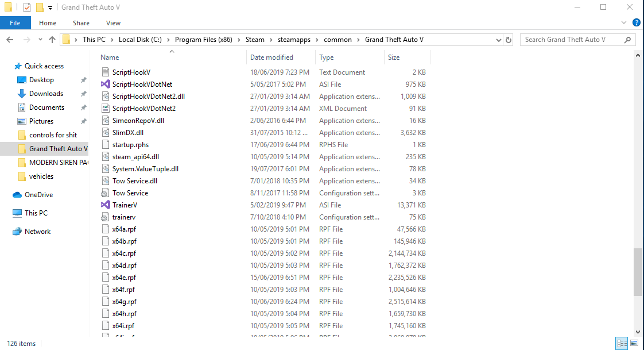Click the steam_api64.dll file icon

click(x=106, y=157)
